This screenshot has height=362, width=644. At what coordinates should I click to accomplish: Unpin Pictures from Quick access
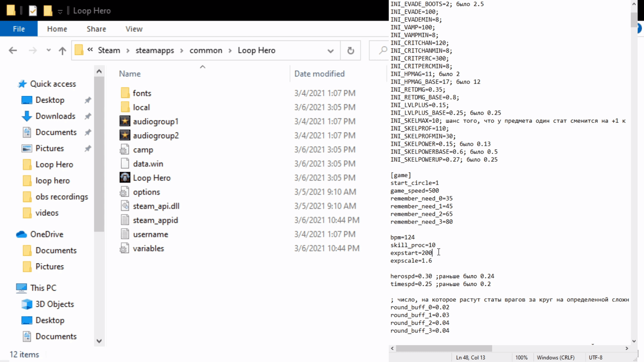[x=88, y=148]
